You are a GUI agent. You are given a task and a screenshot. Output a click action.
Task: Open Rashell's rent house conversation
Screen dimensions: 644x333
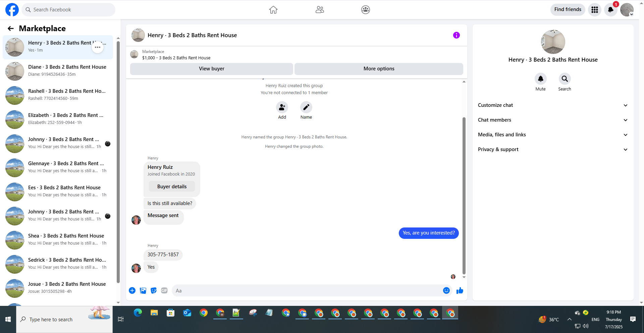tap(58, 95)
